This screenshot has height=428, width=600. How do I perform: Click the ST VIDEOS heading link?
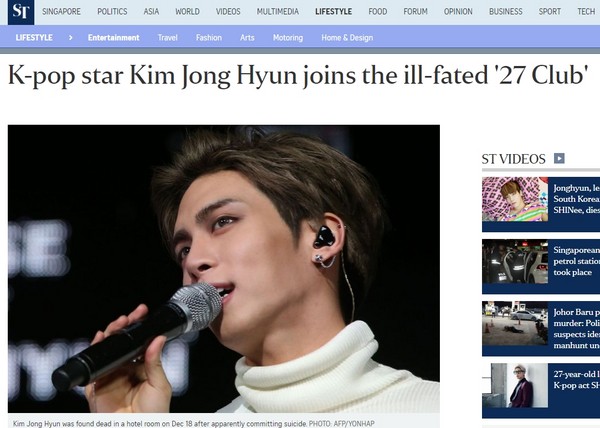pos(513,159)
